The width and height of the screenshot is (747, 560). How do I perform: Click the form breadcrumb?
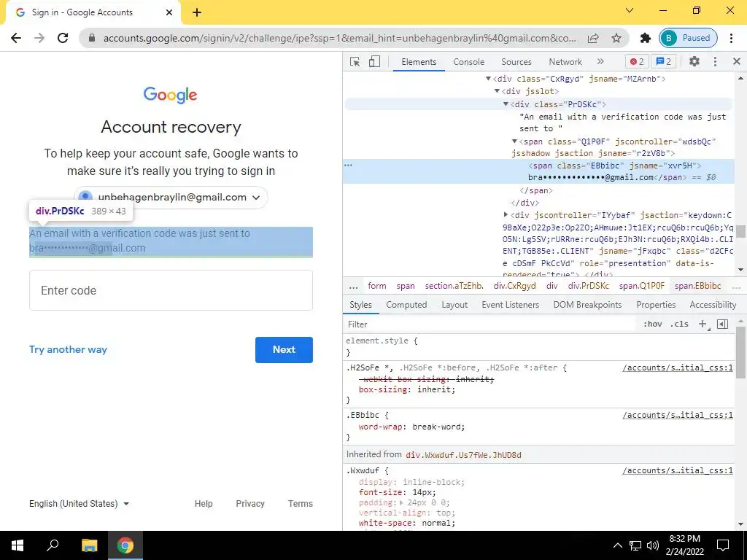point(377,286)
